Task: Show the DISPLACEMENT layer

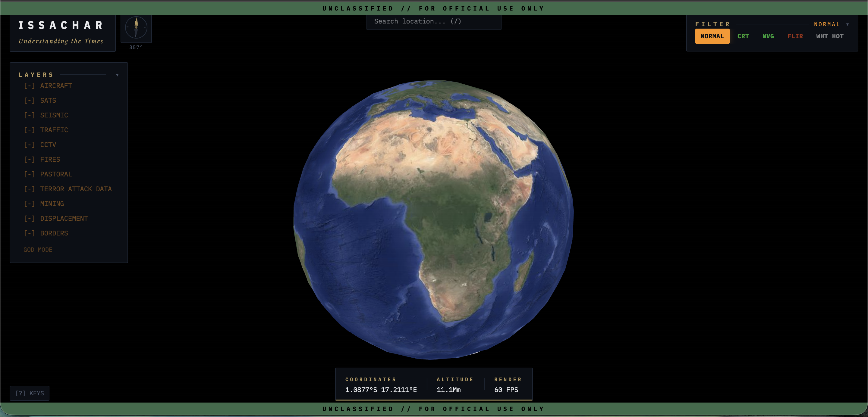Action: (x=56, y=219)
